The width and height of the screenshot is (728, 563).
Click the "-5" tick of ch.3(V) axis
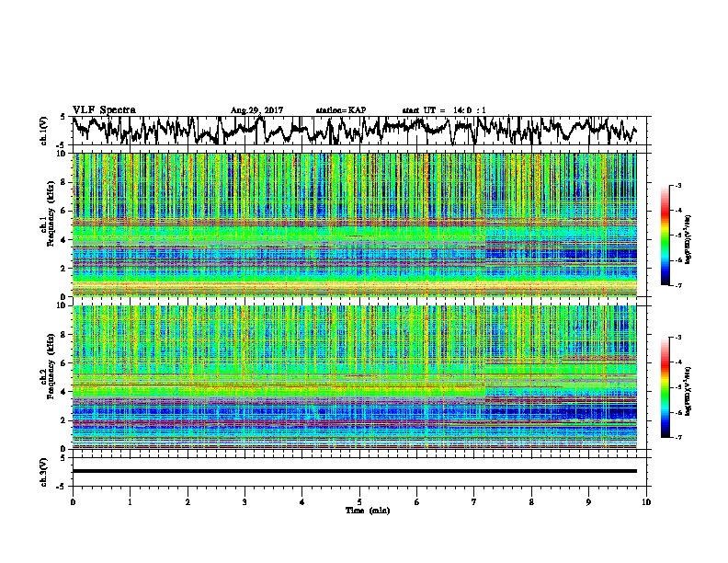(62, 487)
